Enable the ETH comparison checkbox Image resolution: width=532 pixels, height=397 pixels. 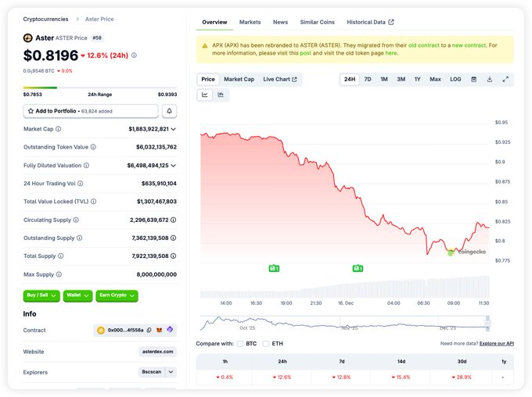(x=266, y=343)
